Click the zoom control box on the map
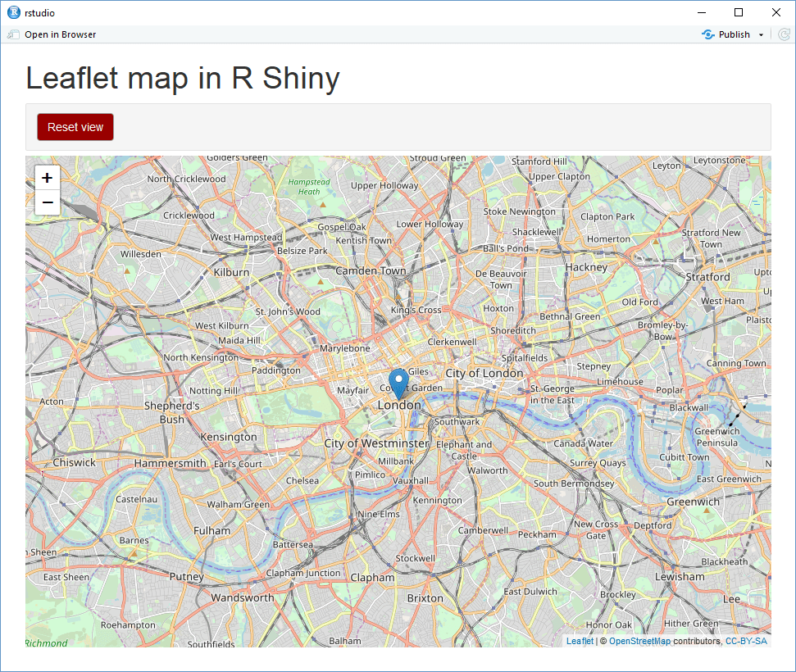796x672 pixels. point(47,189)
